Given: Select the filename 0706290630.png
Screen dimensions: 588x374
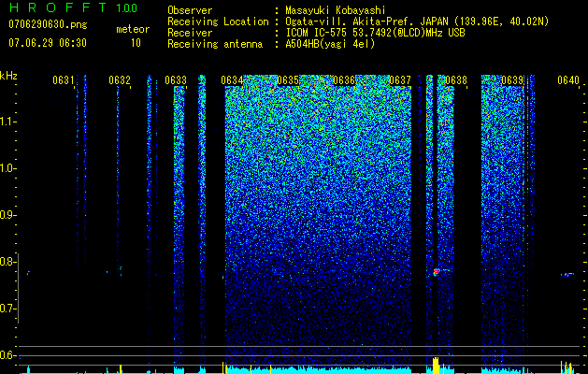Looking at the screenshot, I should 48,25.
